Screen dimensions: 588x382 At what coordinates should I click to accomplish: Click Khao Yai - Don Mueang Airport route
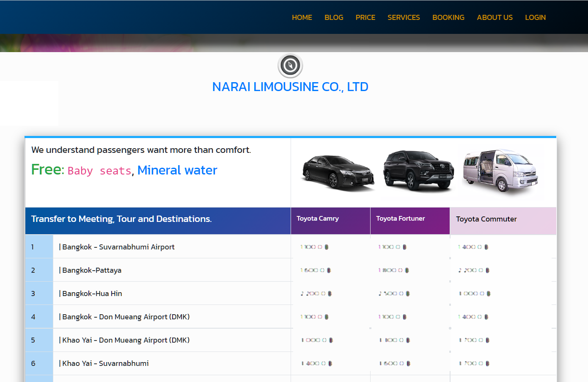click(126, 340)
